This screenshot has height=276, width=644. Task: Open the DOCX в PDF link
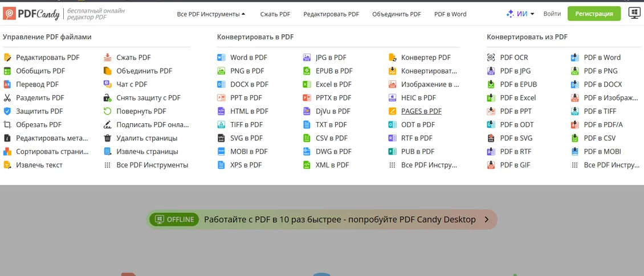point(249,84)
